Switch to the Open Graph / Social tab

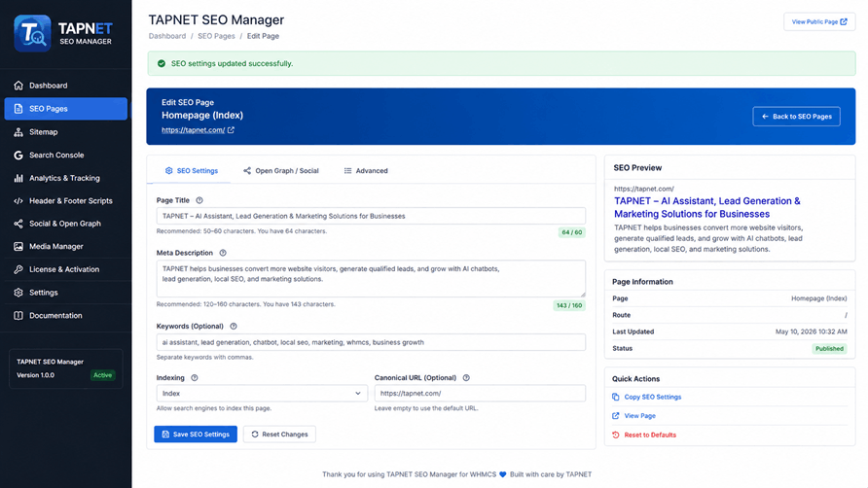(x=281, y=170)
